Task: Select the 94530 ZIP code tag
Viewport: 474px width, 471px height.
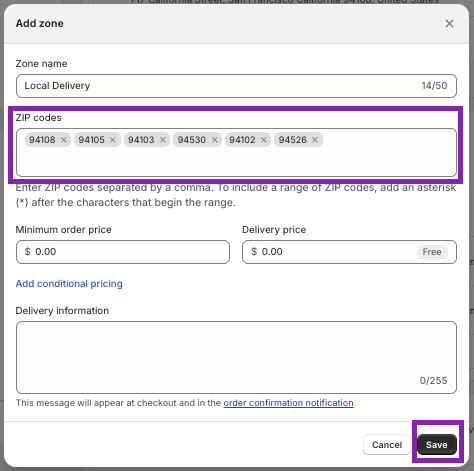Action: 192,140
